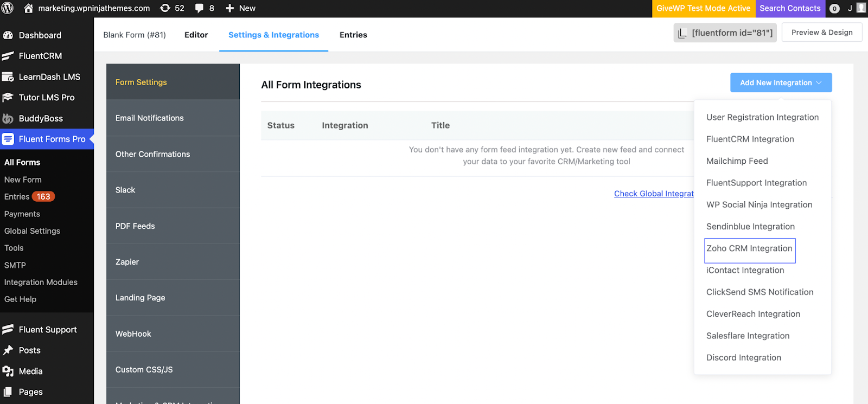This screenshot has width=868, height=404.
Task: Select ClickSend SMS Notification
Action: coord(759,292)
